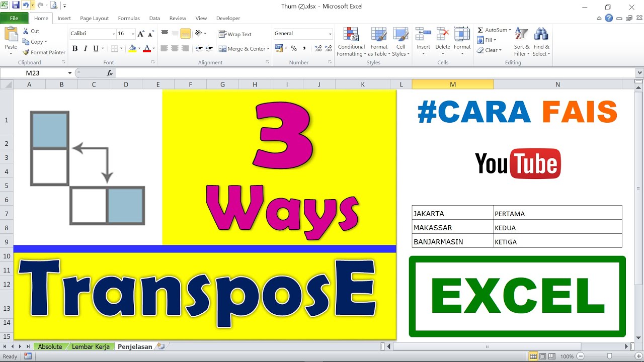Apply red Font Color

pos(146,49)
